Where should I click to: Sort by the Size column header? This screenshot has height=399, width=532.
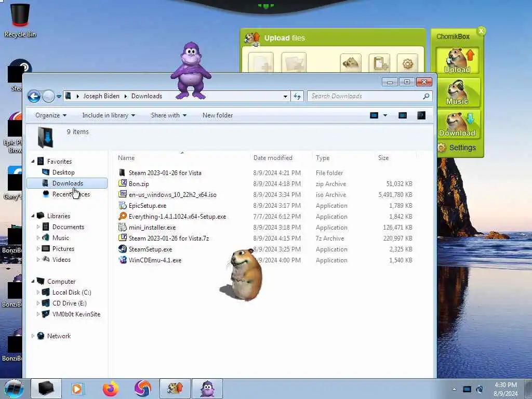(x=396, y=158)
